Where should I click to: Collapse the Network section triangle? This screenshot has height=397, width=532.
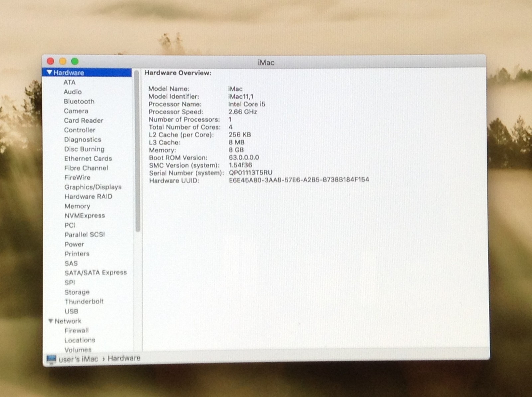coord(51,321)
